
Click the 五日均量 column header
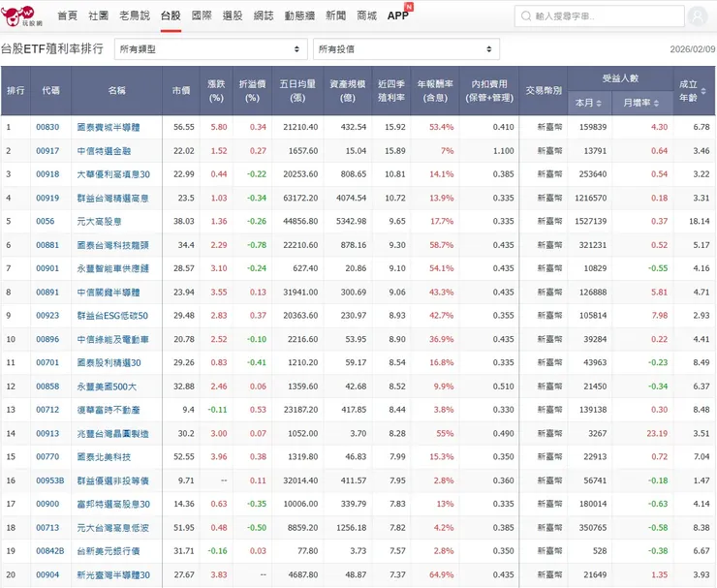297,90
